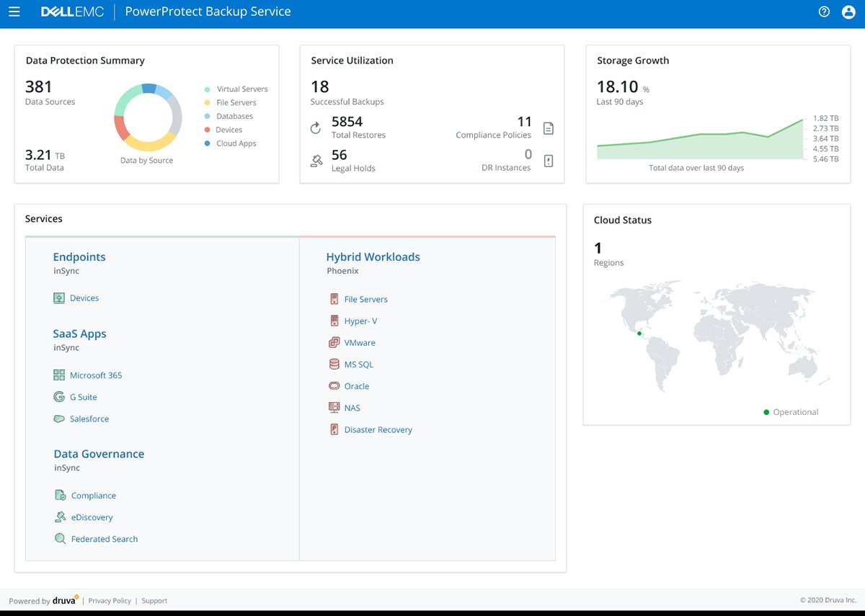
Task: Click the help question mark icon
Action: (x=824, y=12)
